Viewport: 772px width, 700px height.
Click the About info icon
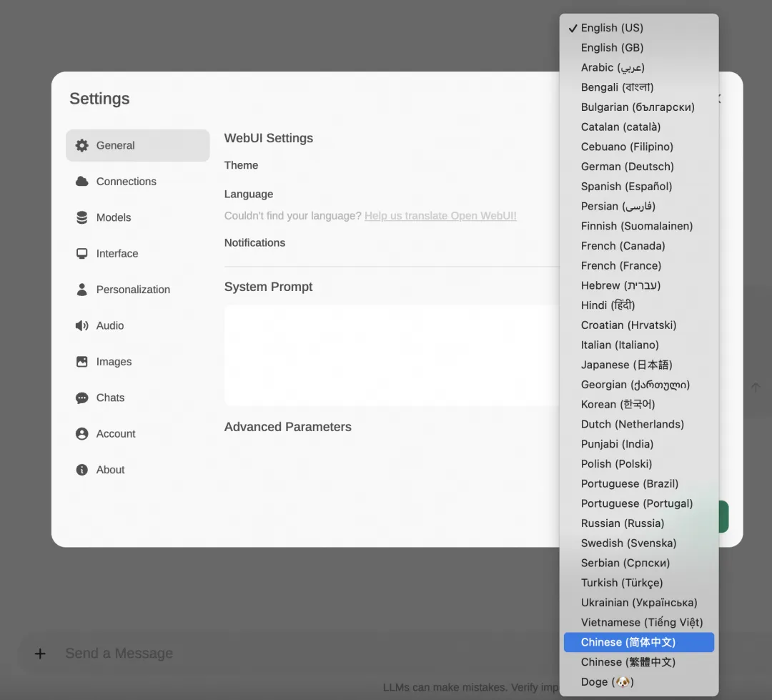point(81,470)
